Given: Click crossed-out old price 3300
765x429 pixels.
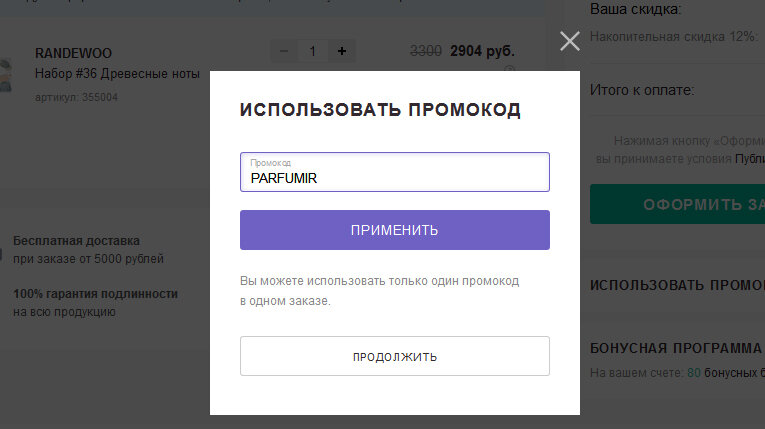Looking at the screenshot, I should pyautogui.click(x=425, y=51).
